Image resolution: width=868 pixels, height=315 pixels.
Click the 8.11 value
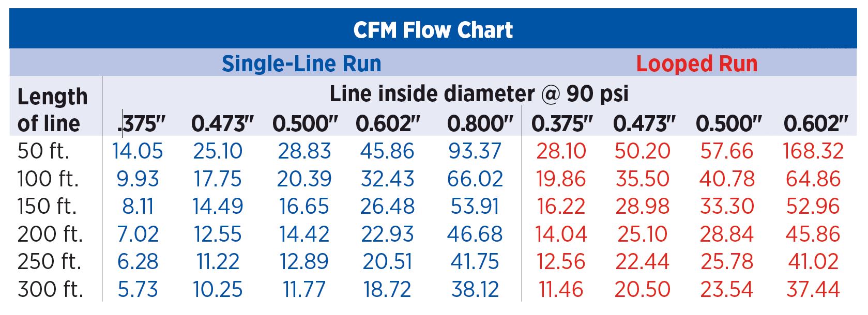point(138,207)
